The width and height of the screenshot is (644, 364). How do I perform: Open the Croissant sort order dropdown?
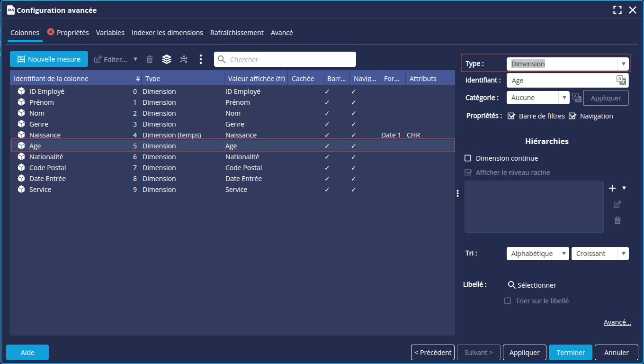pos(600,254)
